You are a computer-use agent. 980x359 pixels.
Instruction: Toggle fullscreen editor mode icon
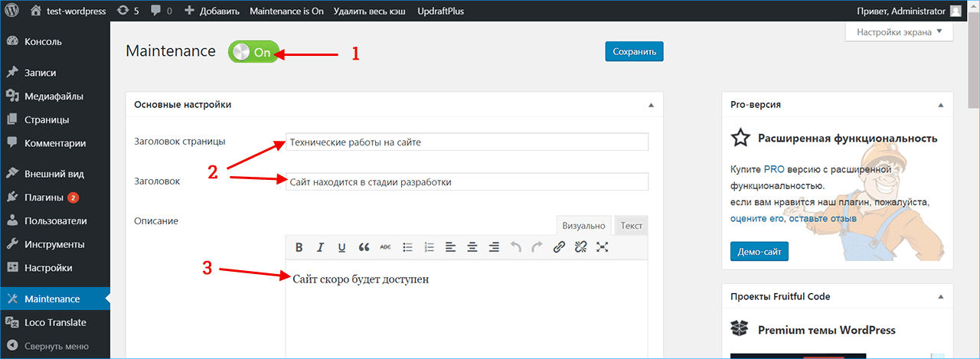tap(603, 247)
